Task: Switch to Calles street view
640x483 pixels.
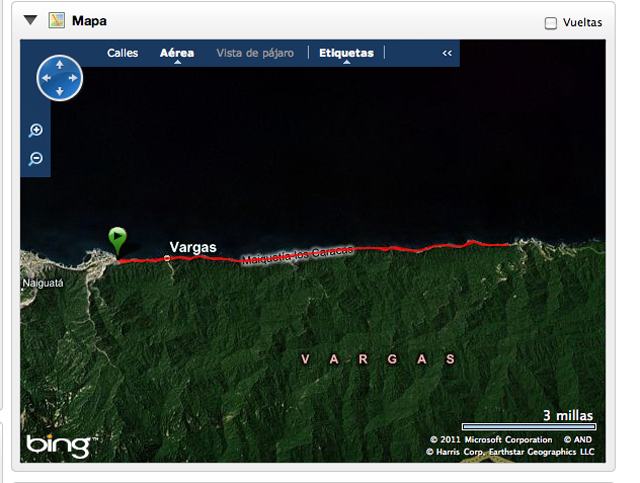Action: 122,53
